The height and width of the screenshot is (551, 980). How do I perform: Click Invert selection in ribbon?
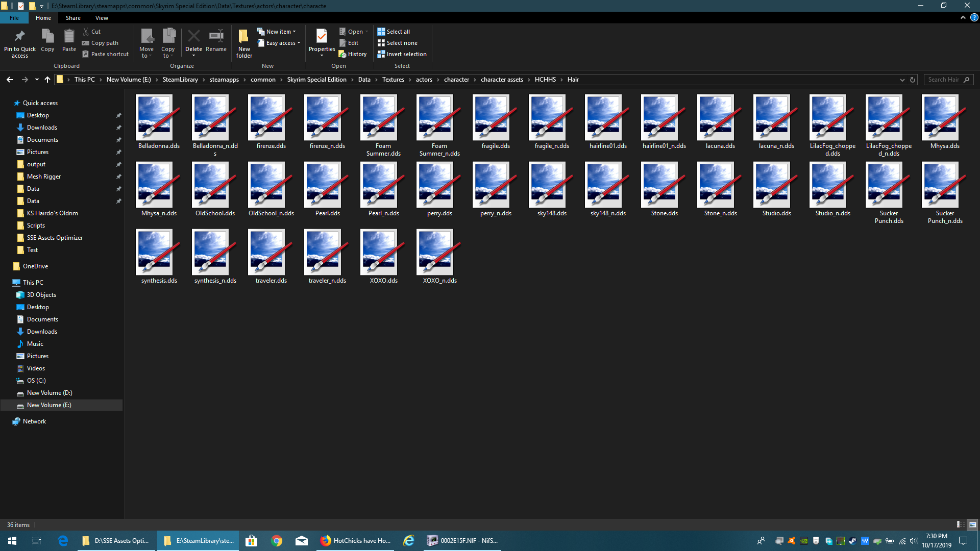[x=402, y=54]
